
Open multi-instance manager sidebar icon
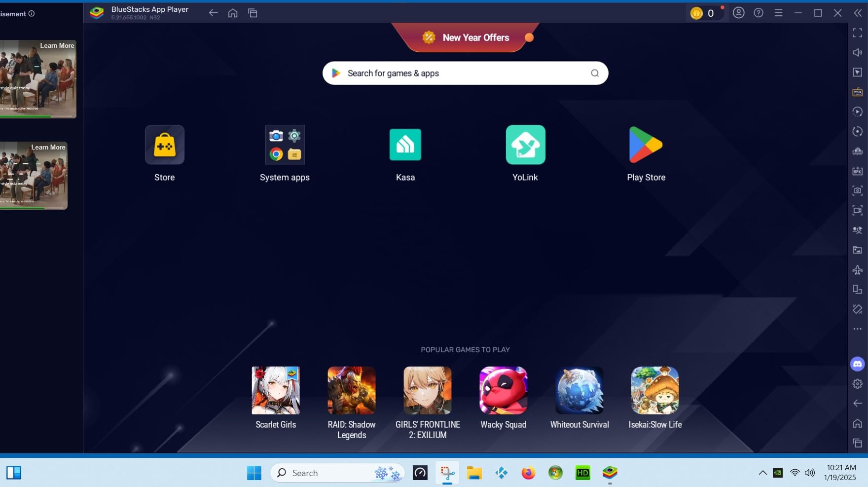coord(858,230)
